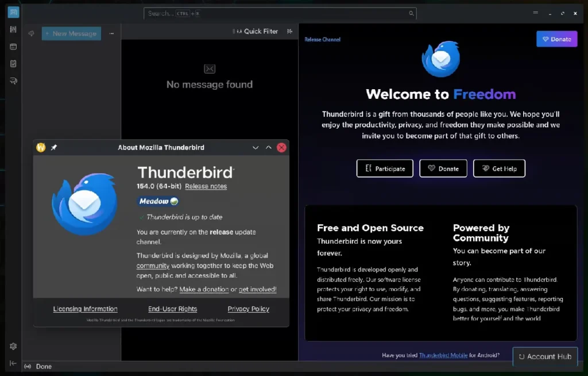
Task: Open Settings gear in sidebar
Action: point(13,346)
